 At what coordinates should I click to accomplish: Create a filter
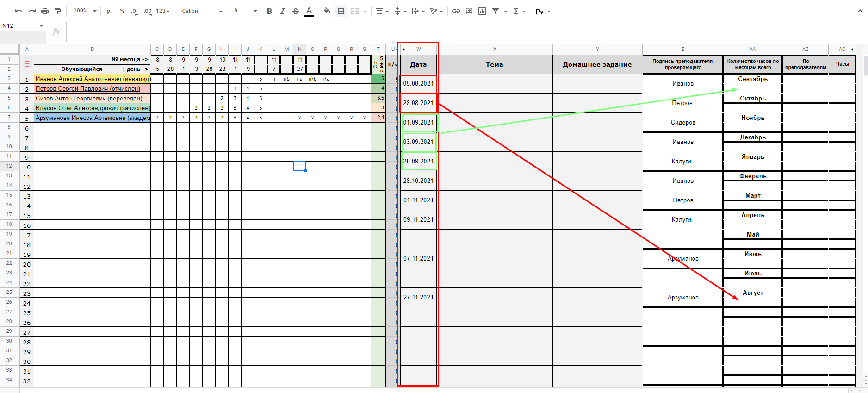click(x=496, y=11)
